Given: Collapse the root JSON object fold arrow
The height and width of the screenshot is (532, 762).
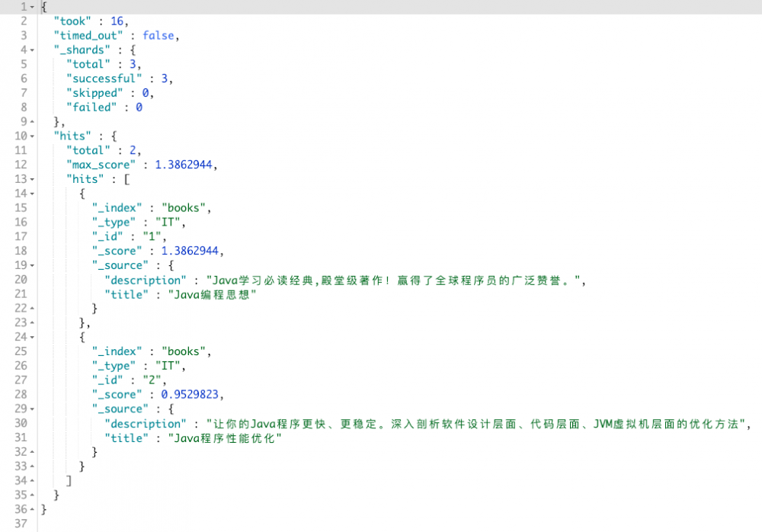Looking at the screenshot, I should tap(32, 6).
